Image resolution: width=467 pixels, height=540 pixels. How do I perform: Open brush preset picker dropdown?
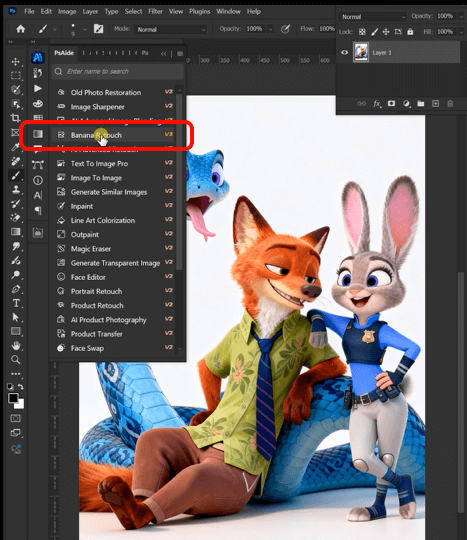pyautogui.click(x=84, y=29)
